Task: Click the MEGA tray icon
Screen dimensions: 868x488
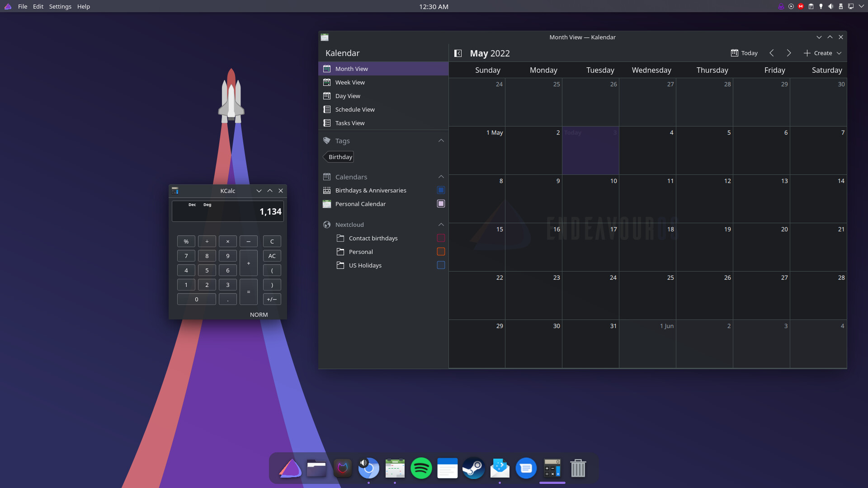Action: [x=801, y=6]
